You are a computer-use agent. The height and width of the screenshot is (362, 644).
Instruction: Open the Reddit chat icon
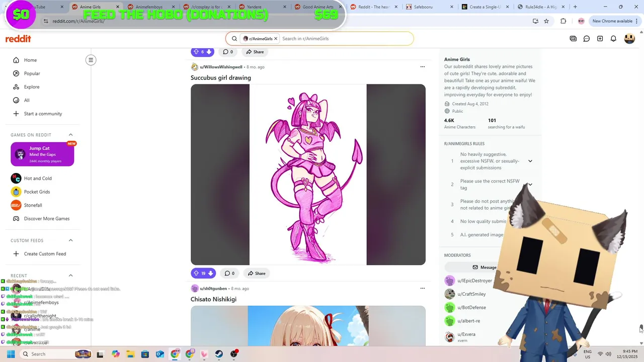coord(587,39)
